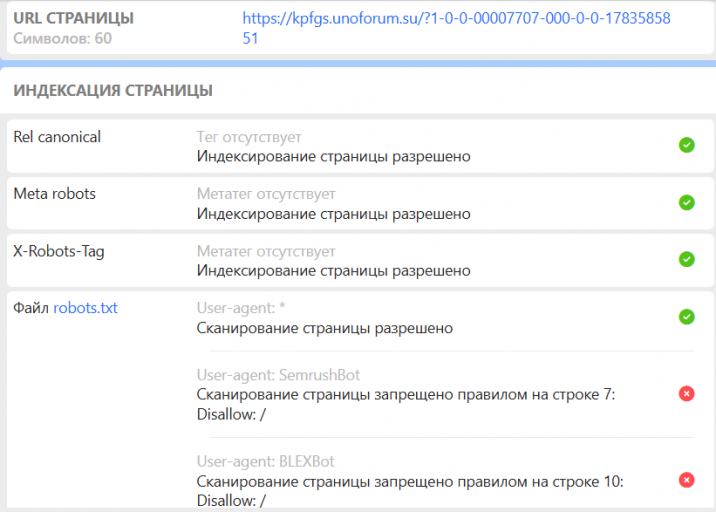The width and height of the screenshot is (716, 512).
Task: Click 'Сканирование страницы разрешено' text
Action: (x=325, y=328)
